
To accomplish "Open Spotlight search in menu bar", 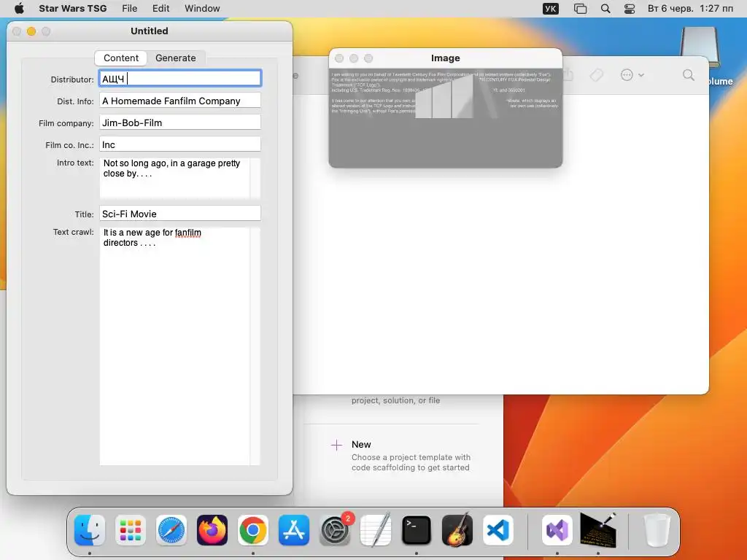I will pos(605,9).
